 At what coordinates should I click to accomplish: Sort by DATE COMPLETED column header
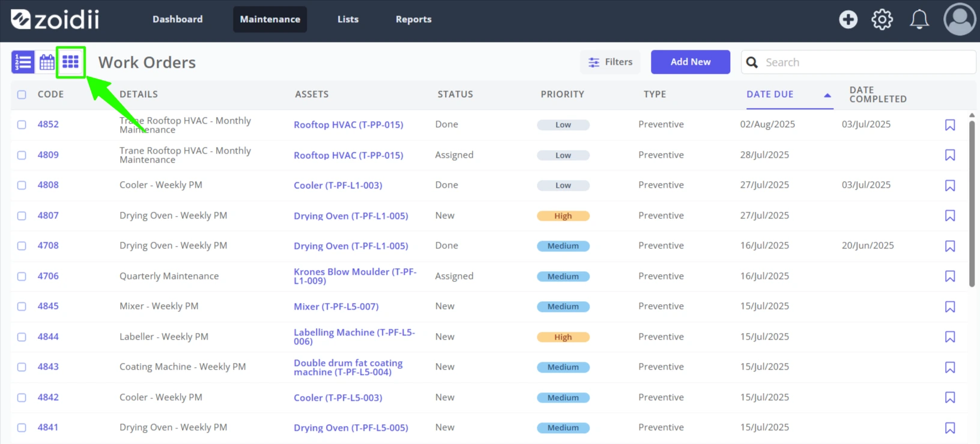point(878,94)
